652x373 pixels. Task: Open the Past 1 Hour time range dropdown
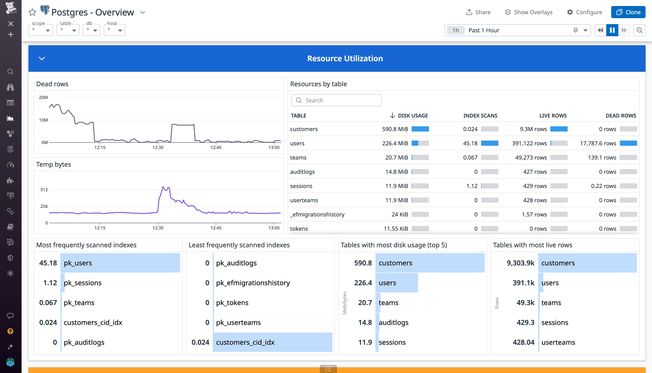[517, 30]
